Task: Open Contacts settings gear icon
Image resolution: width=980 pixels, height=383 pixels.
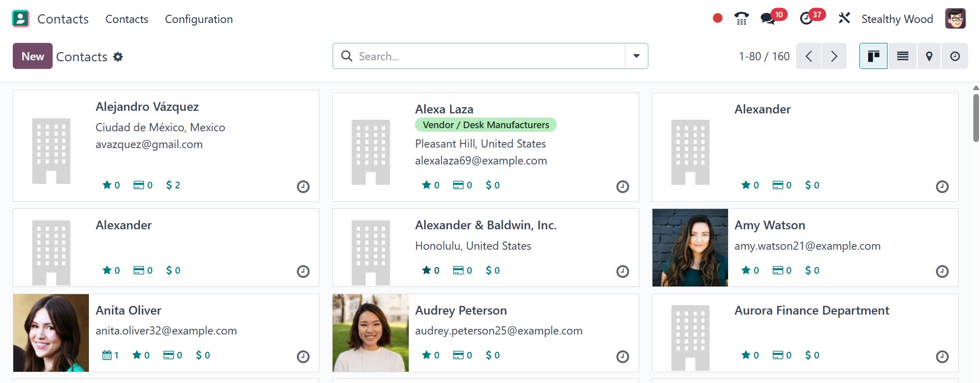Action: (118, 57)
